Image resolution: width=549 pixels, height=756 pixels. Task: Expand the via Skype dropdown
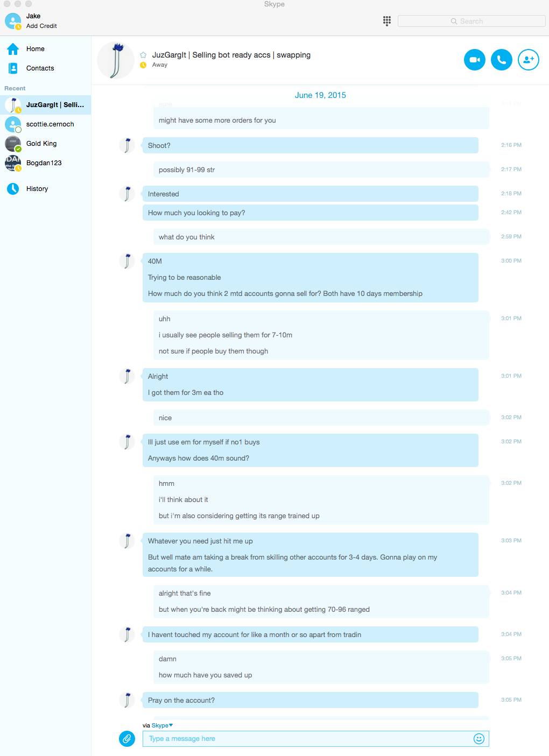tap(162, 725)
